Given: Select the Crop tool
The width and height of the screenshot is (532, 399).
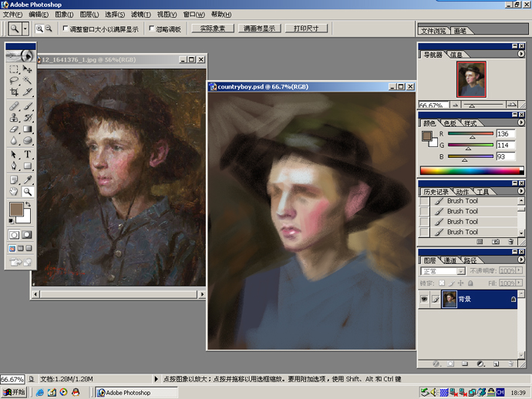Looking at the screenshot, I should point(14,92).
